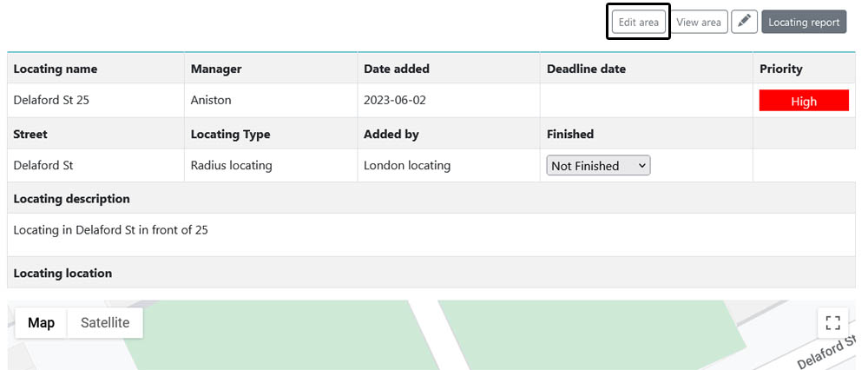868x370 pixels.
Task: Click the Delaford St label on map
Action: pos(831,353)
